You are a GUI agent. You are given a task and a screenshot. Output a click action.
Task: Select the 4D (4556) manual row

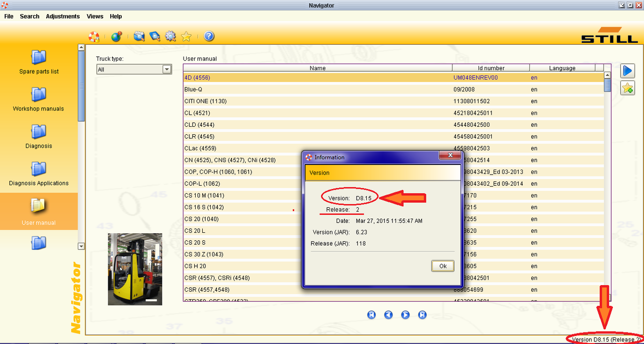(x=393, y=77)
